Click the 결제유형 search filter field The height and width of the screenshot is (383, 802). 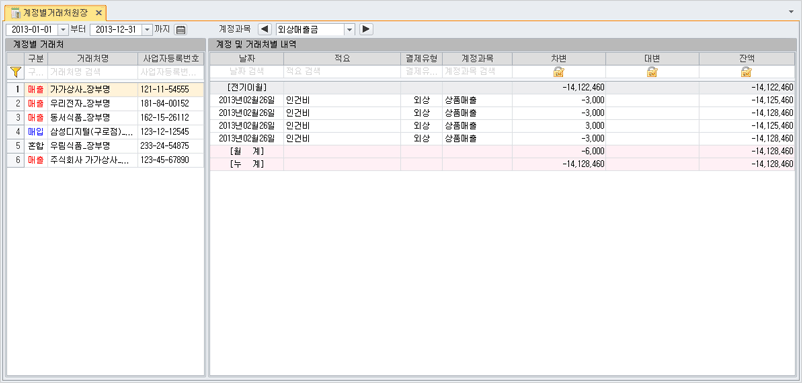(421, 72)
